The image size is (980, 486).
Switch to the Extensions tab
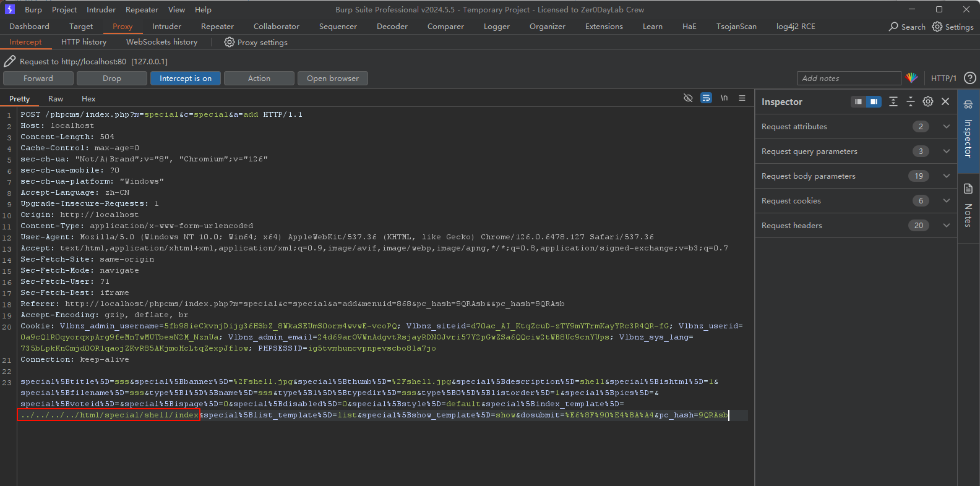pyautogui.click(x=604, y=27)
